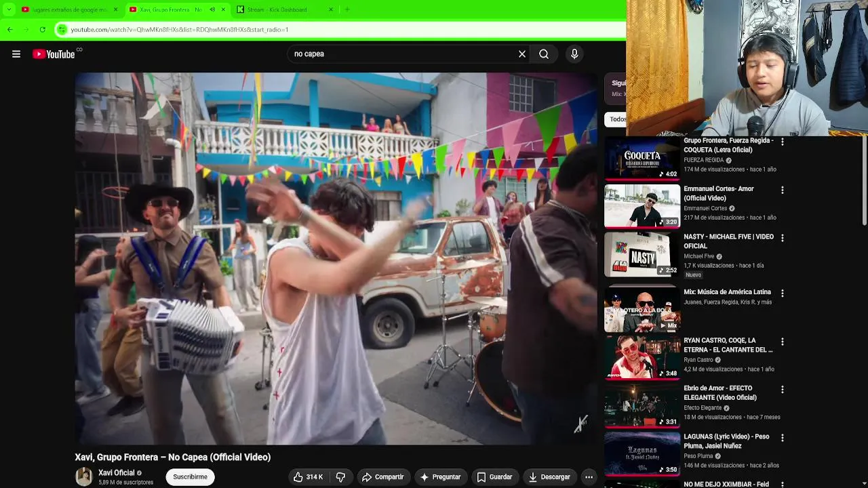This screenshot has height=488, width=868.
Task: Click Efecto Elegante channel name
Action: click(703, 408)
